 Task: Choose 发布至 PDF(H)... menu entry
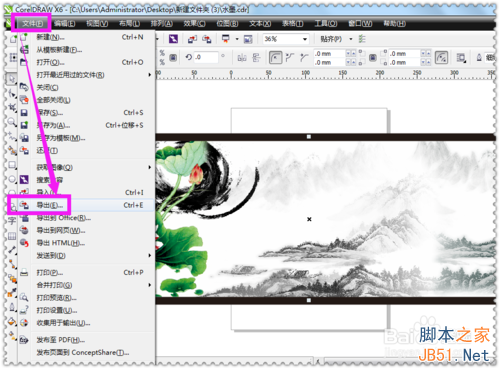pos(87,340)
